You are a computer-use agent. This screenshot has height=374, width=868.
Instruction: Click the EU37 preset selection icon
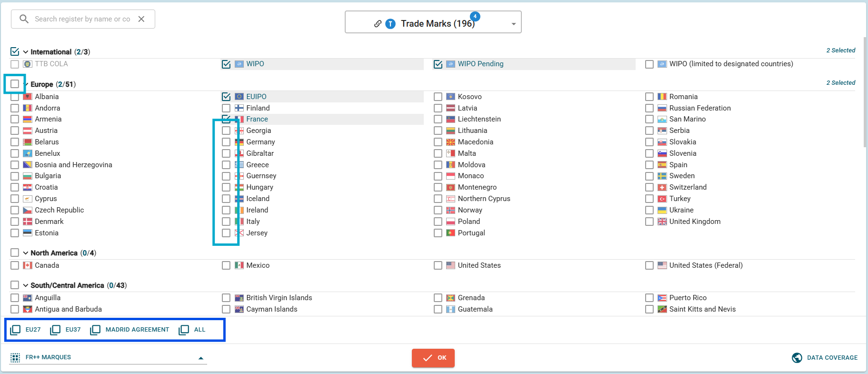coord(56,330)
